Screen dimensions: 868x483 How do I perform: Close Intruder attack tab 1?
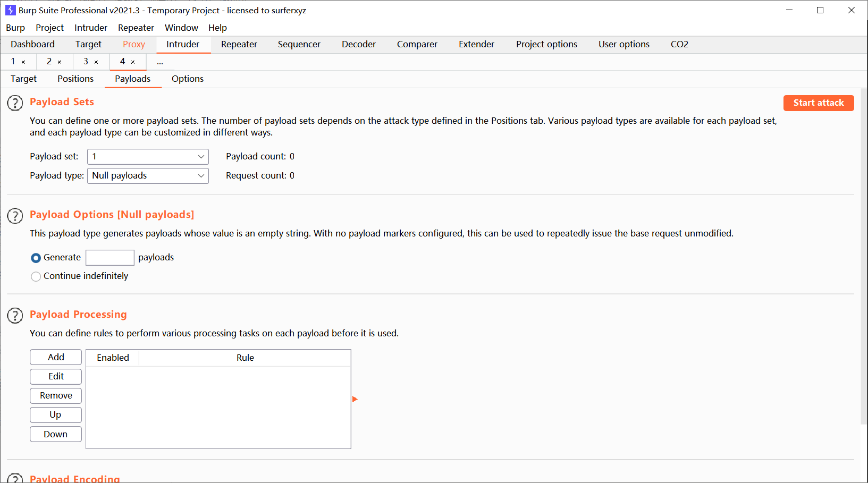click(23, 62)
